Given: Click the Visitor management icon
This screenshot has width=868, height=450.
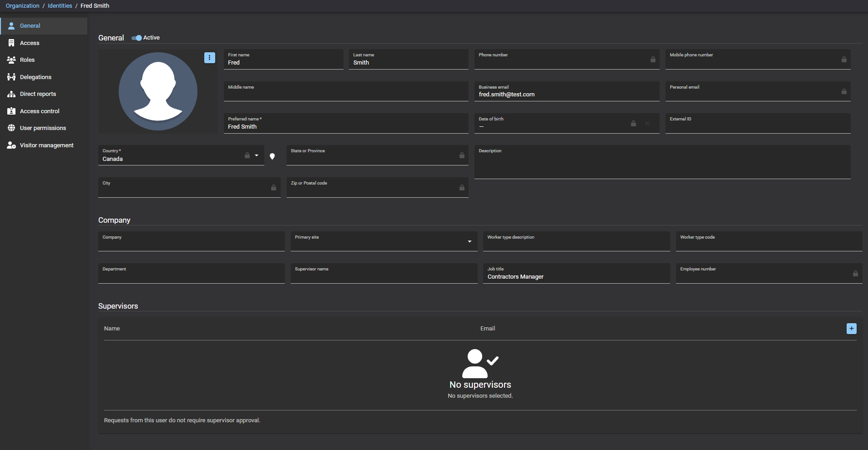Looking at the screenshot, I should (x=11, y=145).
